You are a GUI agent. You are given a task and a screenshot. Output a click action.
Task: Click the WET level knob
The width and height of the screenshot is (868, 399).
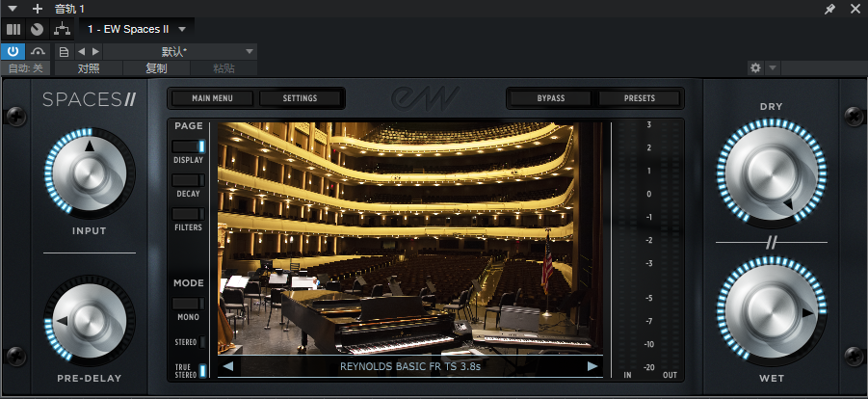[x=771, y=311]
